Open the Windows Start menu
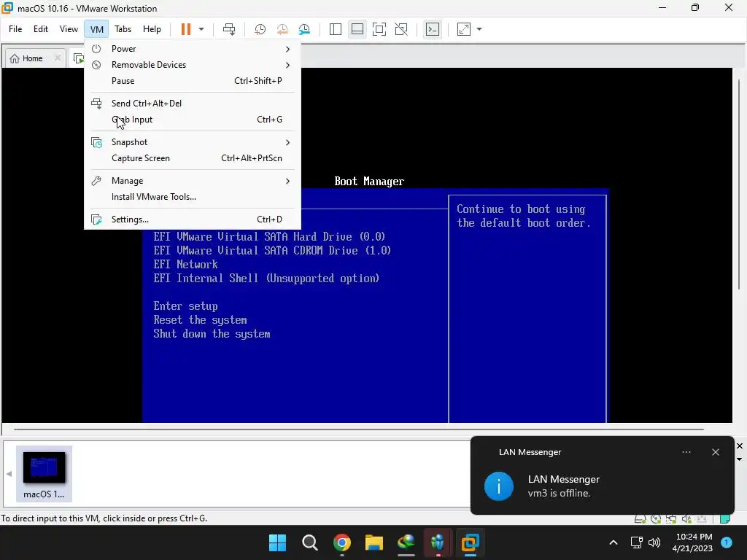This screenshot has height=560, width=747. point(277,542)
